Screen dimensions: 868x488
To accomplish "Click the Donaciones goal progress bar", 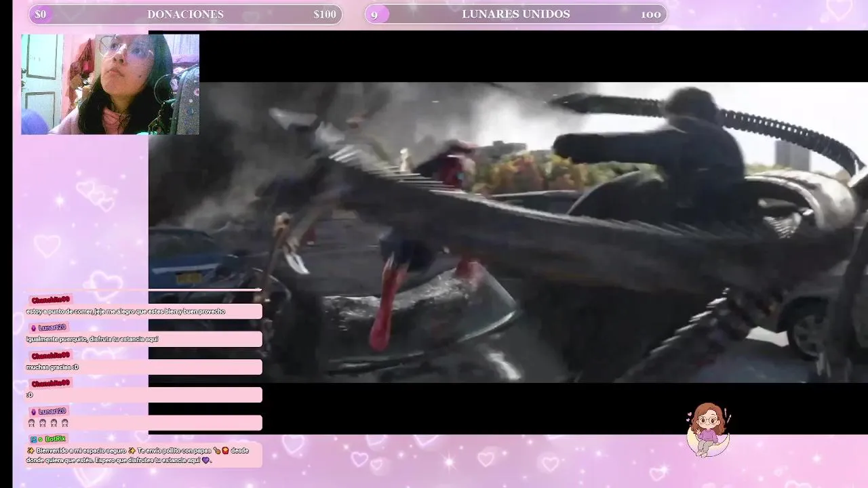I will [185, 14].
